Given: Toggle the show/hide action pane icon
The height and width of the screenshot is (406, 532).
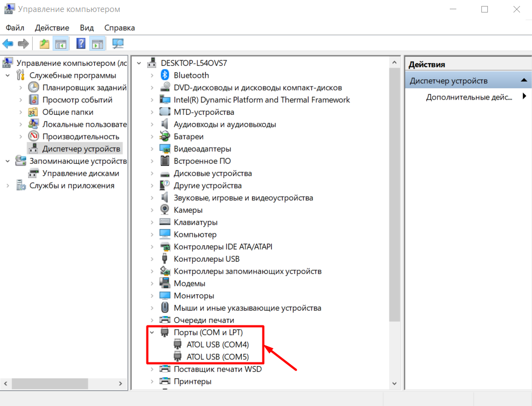Looking at the screenshot, I should (97, 44).
